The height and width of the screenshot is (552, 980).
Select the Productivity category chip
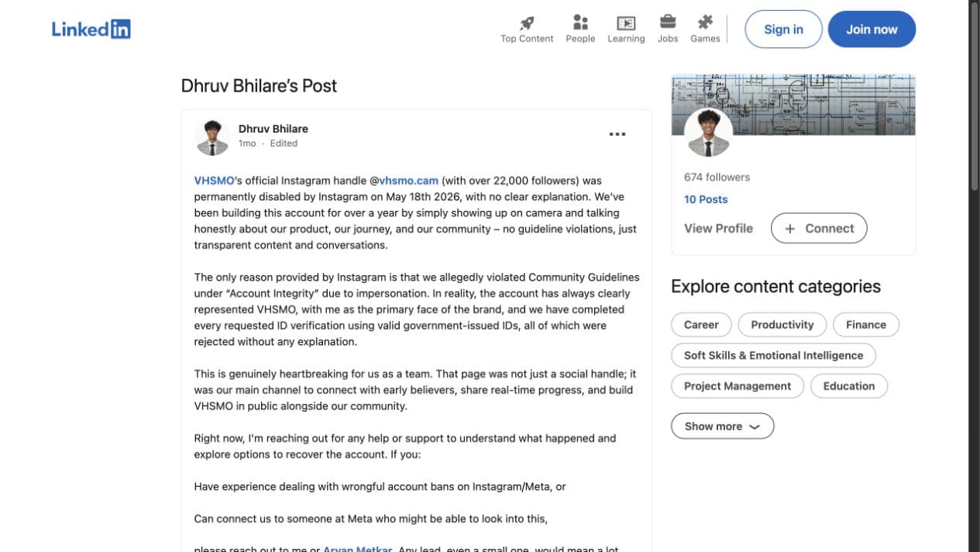click(x=782, y=325)
